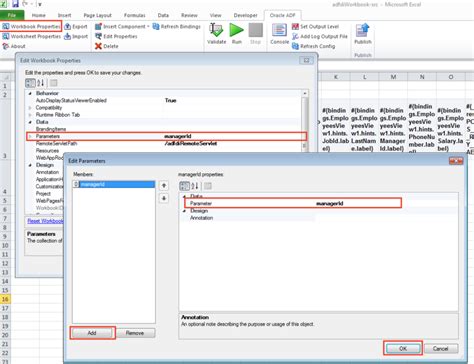Click Set Output Level
Image resolution: width=474 pixels, height=364 pixels.
point(315,26)
